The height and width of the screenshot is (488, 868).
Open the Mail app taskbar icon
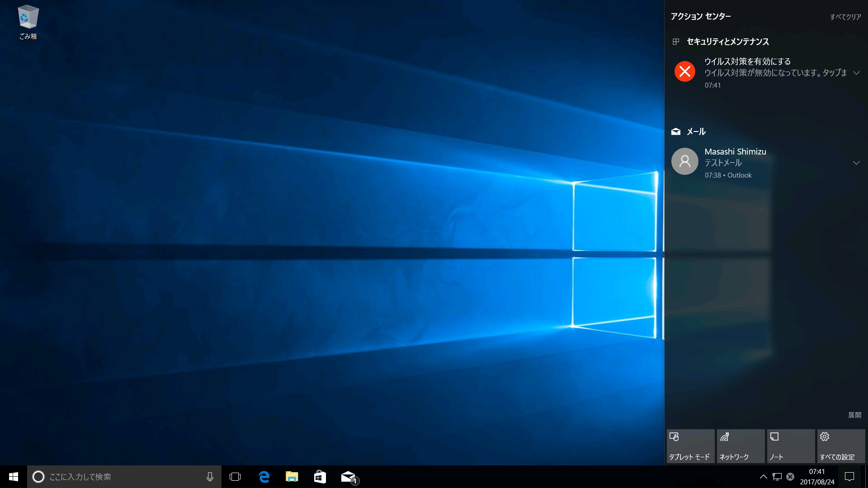[x=348, y=477]
